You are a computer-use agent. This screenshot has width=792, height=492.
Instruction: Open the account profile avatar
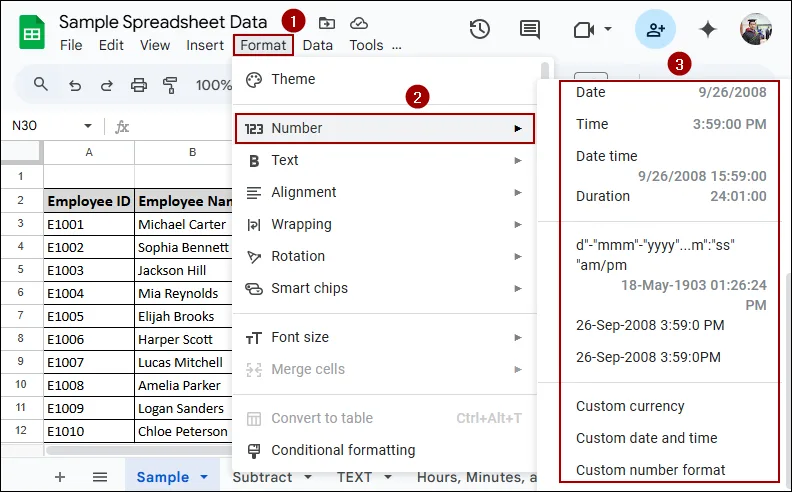coord(756,29)
